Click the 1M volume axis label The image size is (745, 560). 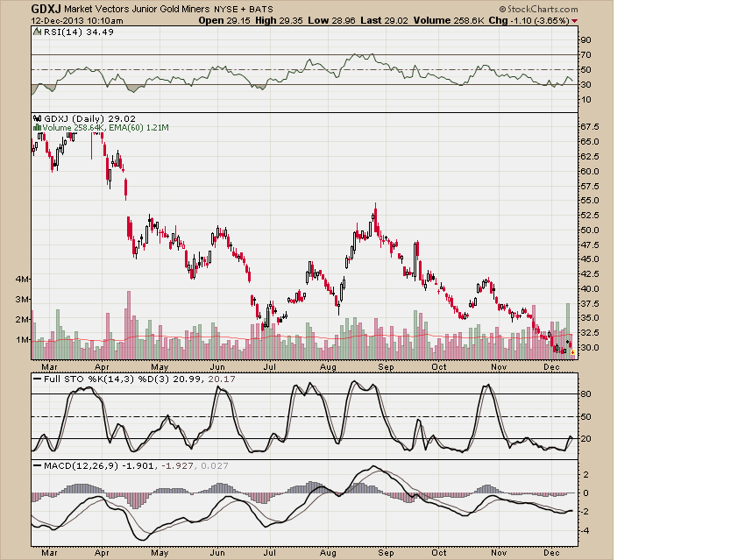[22, 340]
